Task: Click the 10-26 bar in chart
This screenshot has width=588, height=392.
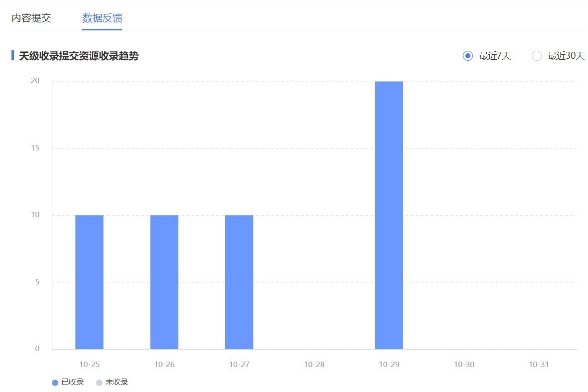Action: 164,282
